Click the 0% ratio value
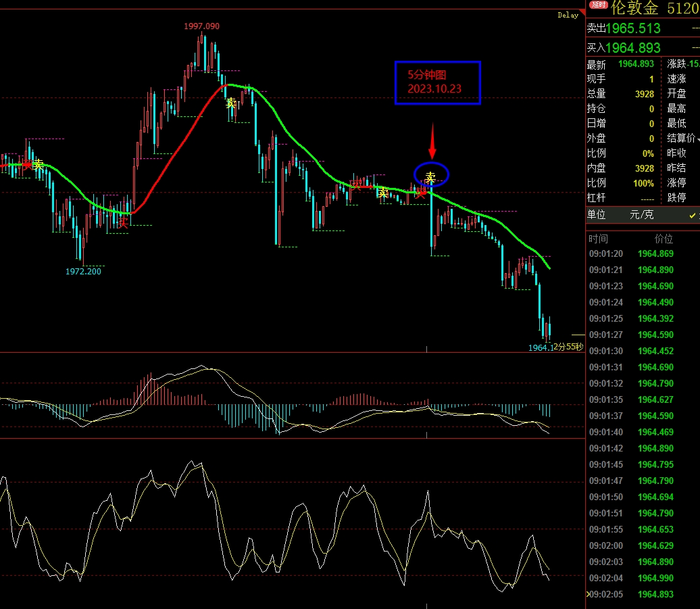This screenshot has height=609, width=700. 648,153
